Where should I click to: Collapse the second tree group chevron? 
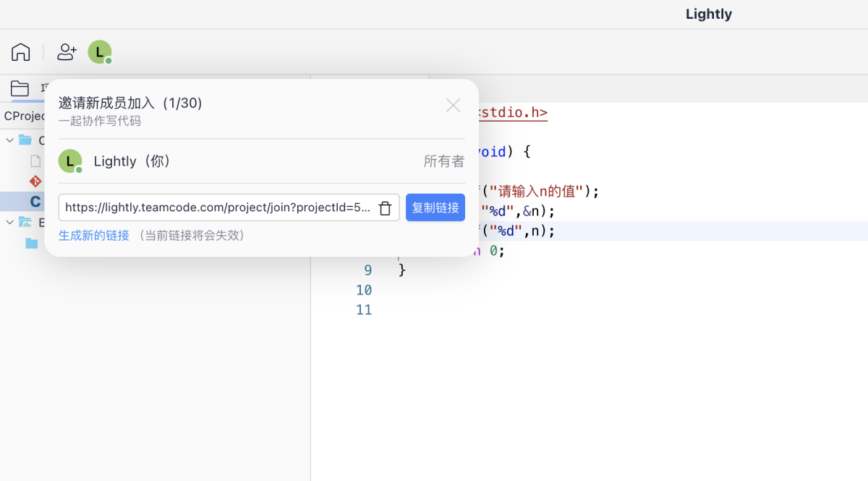pyautogui.click(x=9, y=222)
